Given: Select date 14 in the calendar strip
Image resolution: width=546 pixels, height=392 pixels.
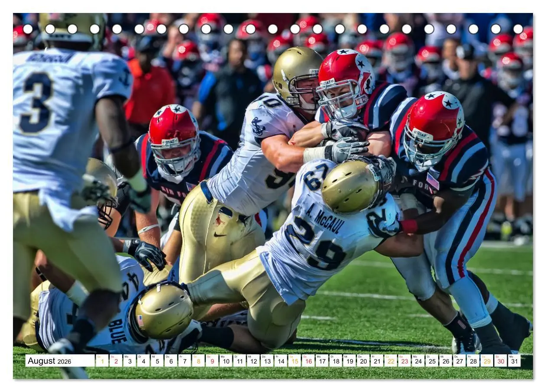Looking at the screenshot, I should pyautogui.click(x=281, y=361).
